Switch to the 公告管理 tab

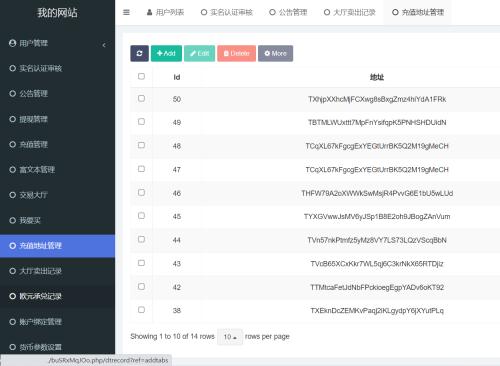pos(288,12)
